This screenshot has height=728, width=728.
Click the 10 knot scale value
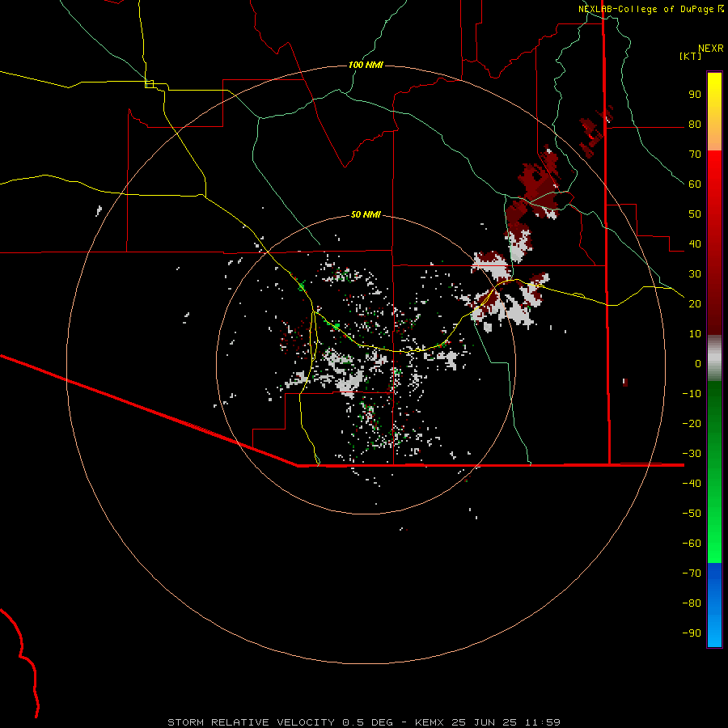click(695, 334)
